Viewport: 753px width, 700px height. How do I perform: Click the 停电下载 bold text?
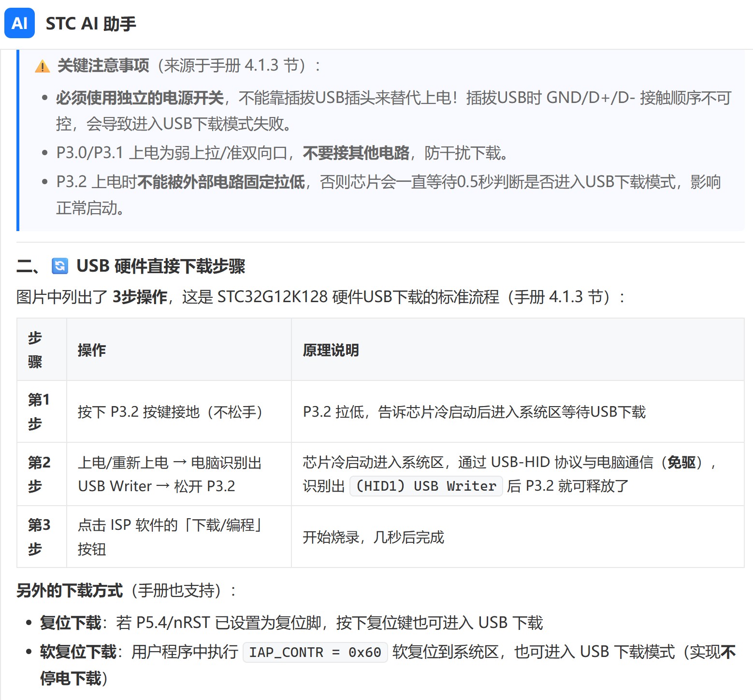pyautogui.click(x=71, y=679)
